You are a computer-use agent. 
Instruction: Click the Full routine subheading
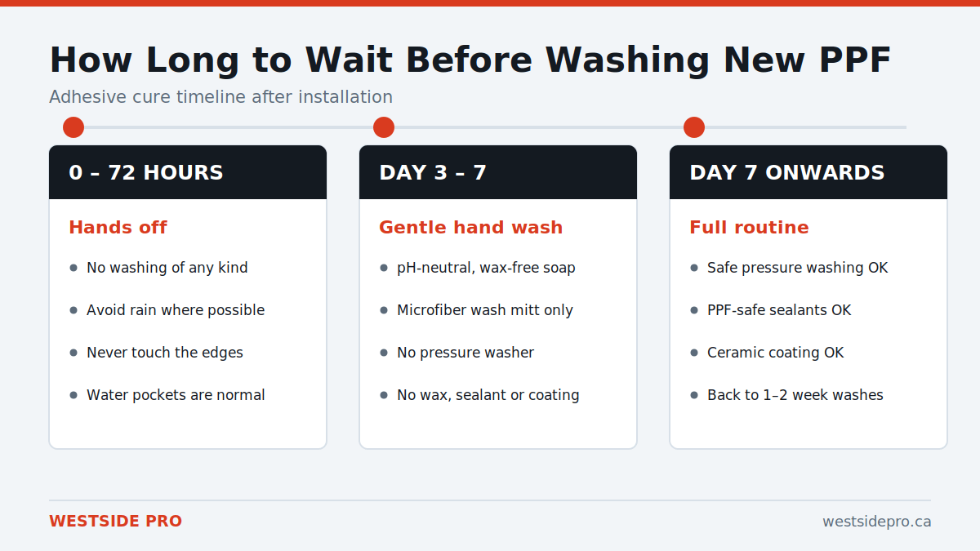coord(749,228)
